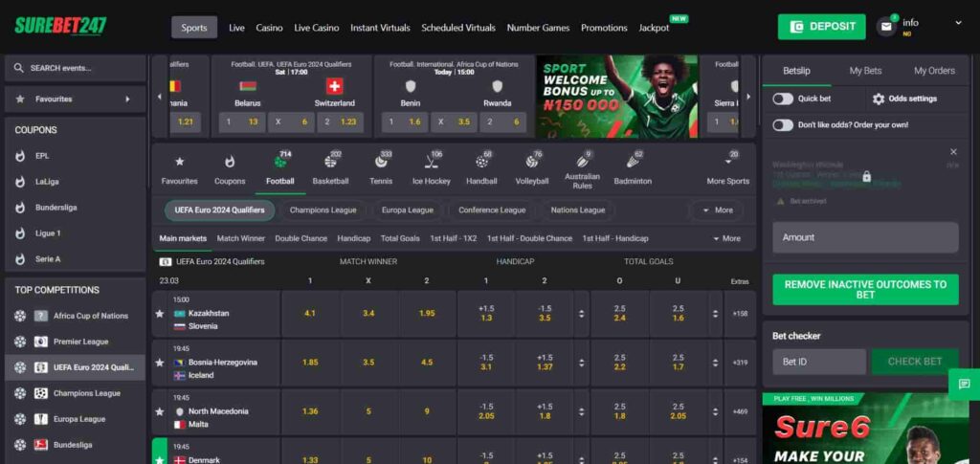This screenshot has width=980, height=464.
Task: Toggle the Quick bet switch
Action: click(783, 99)
